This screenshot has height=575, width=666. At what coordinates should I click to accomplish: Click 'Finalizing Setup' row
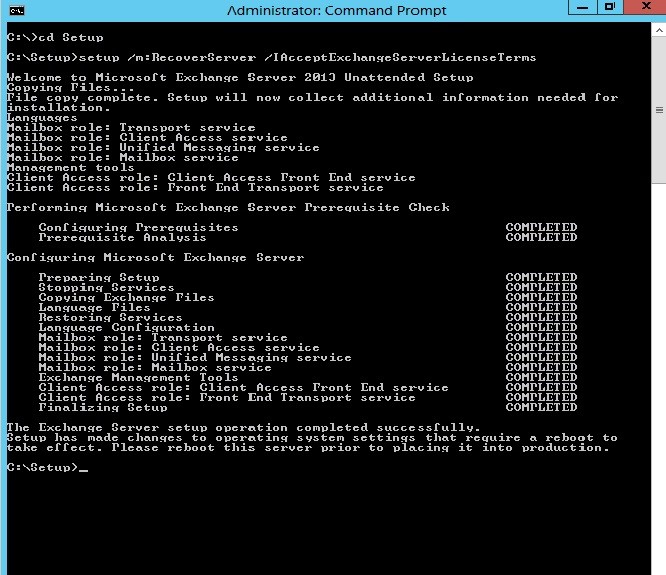coord(308,408)
